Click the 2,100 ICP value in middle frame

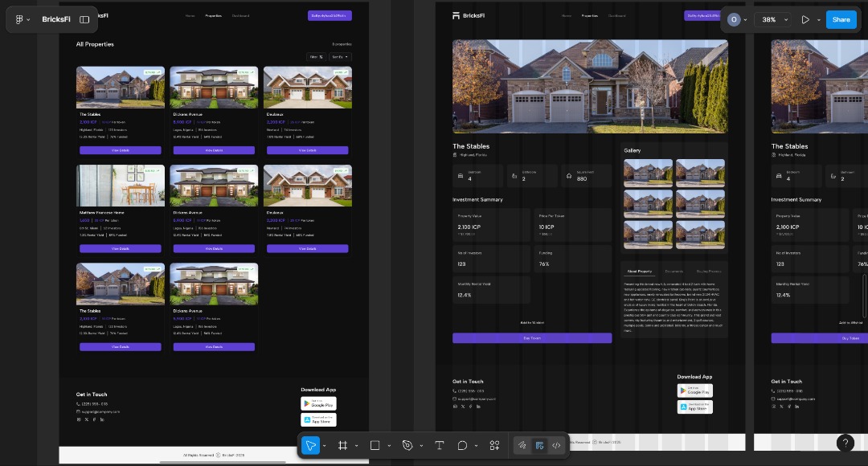pos(469,227)
